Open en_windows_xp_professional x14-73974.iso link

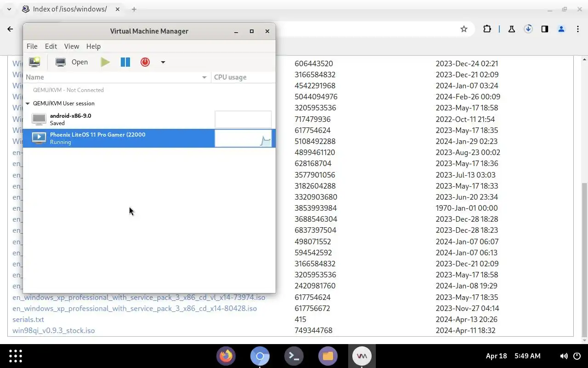(x=139, y=297)
